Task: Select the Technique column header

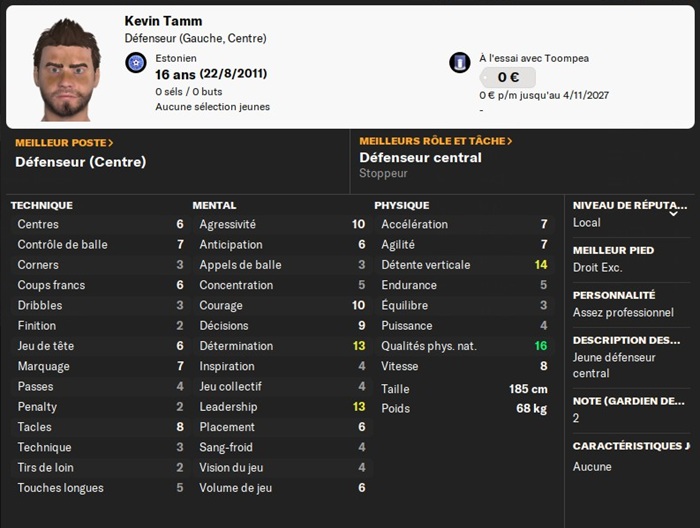Action: [42, 205]
